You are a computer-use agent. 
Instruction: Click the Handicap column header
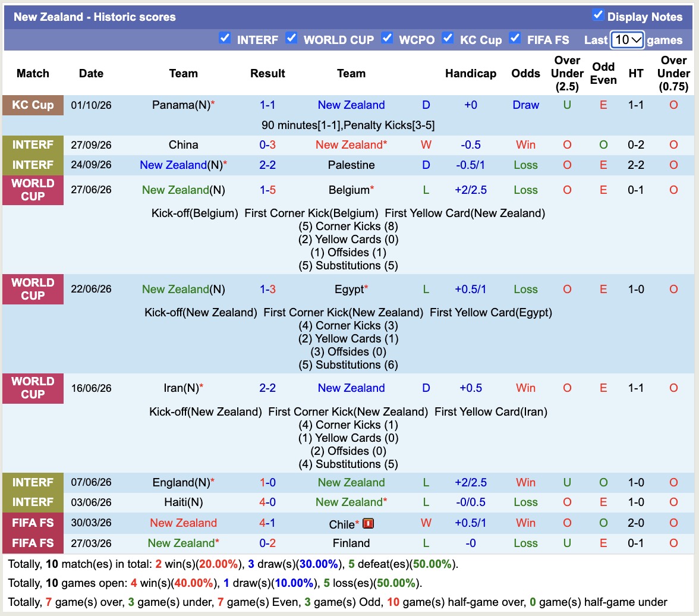tap(471, 74)
